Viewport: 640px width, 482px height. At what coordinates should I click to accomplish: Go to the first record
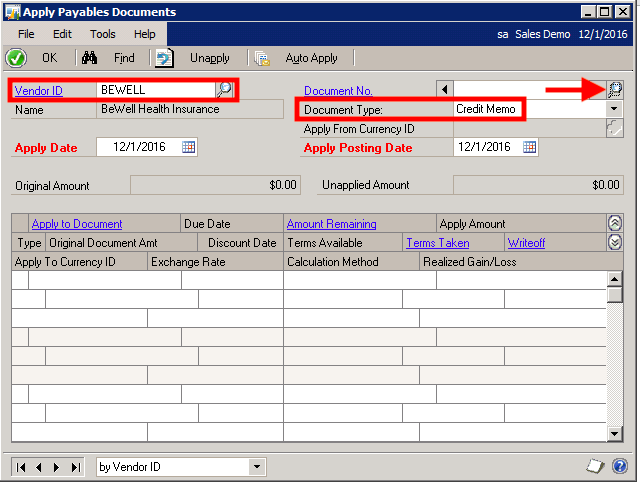tap(21, 467)
